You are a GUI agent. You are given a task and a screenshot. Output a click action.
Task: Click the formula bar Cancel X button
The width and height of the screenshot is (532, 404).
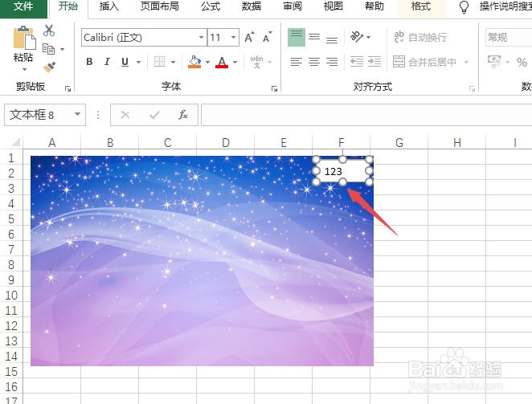point(125,115)
